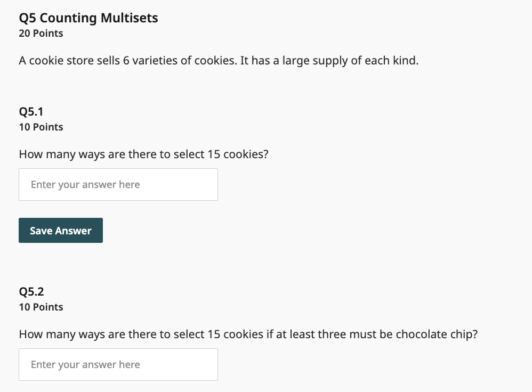
Task: Select the Q5.2 subheading
Action: pyautogui.click(x=31, y=292)
